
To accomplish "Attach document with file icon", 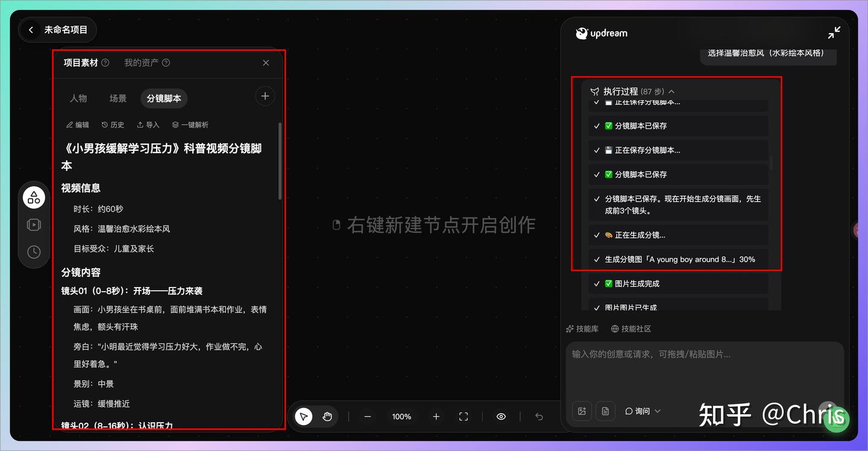I will click(x=605, y=411).
